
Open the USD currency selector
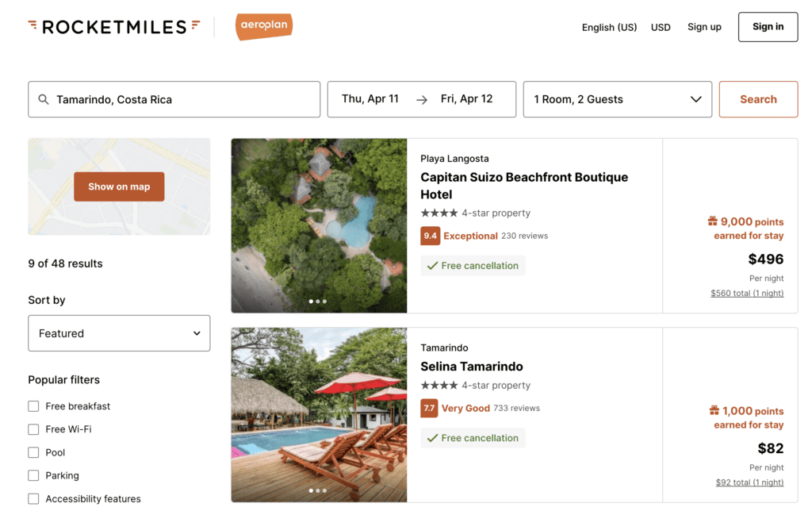[661, 26]
